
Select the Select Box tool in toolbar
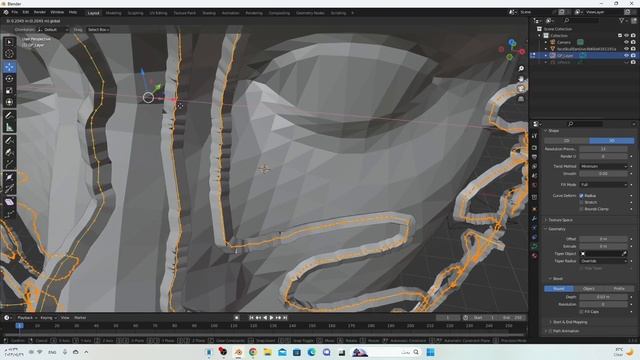(x=9, y=42)
